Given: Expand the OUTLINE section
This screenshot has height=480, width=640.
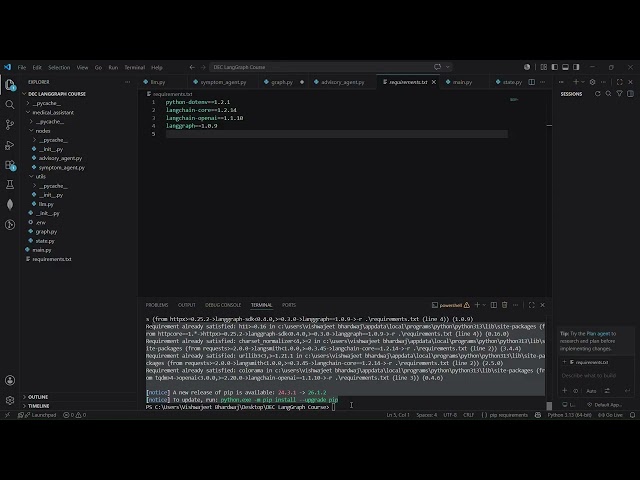Looking at the screenshot, I should coord(36,397).
